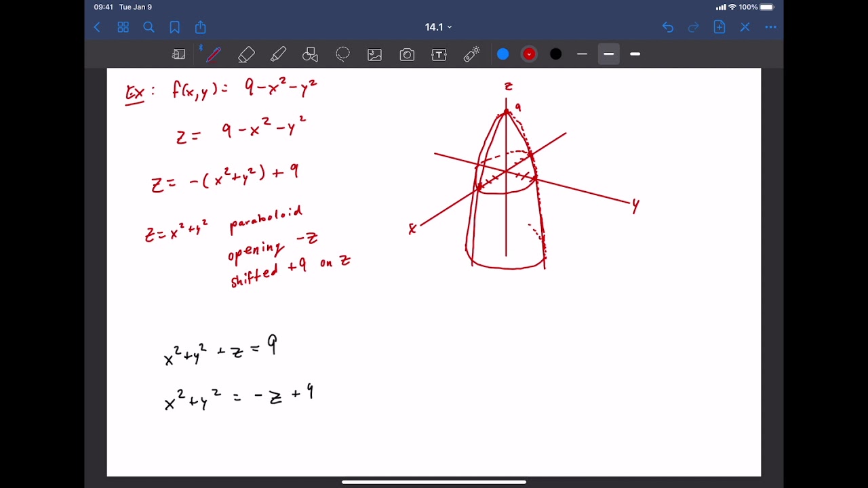
Task: Select the Highlighter tool
Action: 278,54
